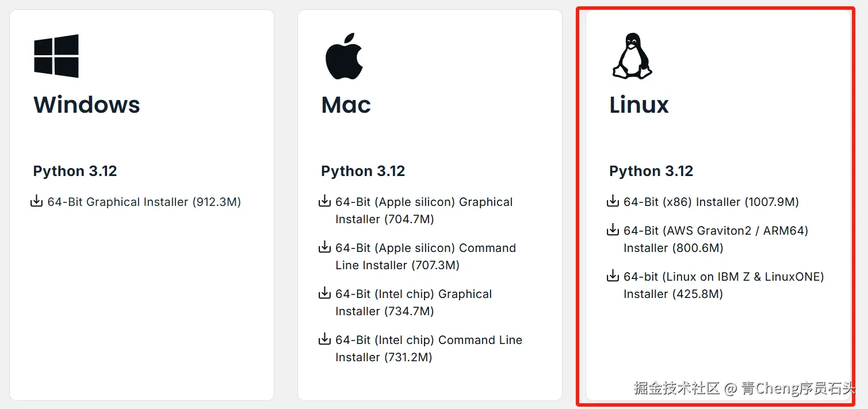The width and height of the screenshot is (868, 409).
Task: Click the Linux heading text
Action: (639, 105)
